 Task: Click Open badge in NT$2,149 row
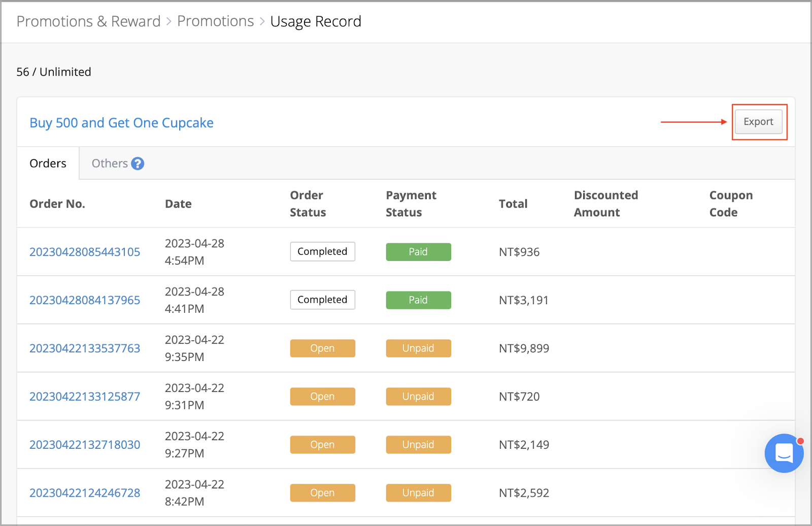pyautogui.click(x=323, y=445)
